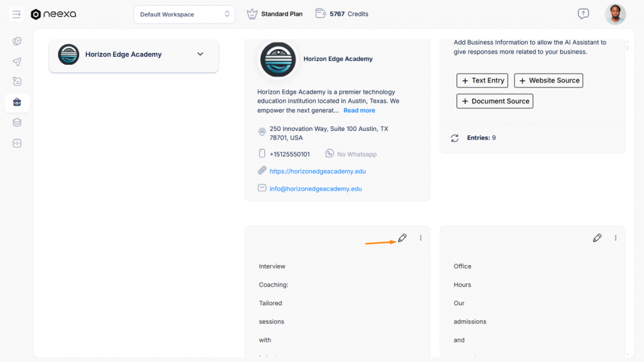This screenshot has width=644, height=362.
Task: Click the Document Source button
Action: (494, 101)
